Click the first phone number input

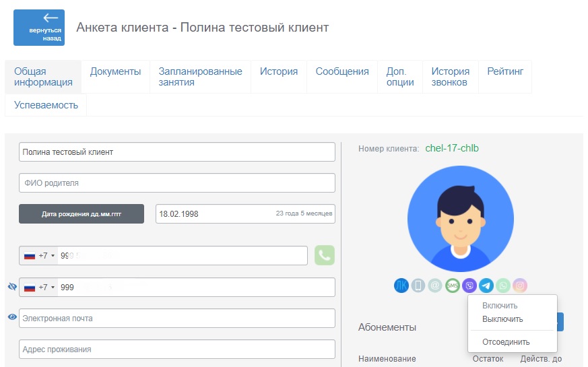pyautogui.click(x=183, y=256)
